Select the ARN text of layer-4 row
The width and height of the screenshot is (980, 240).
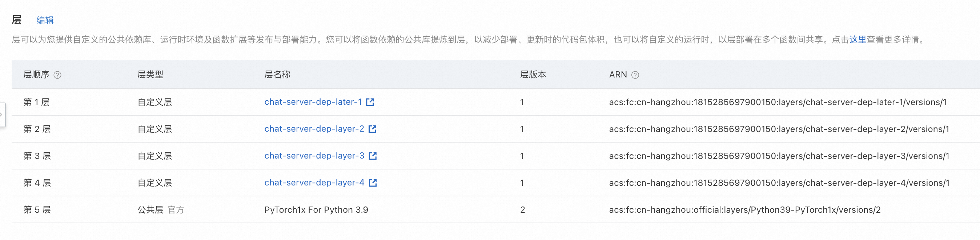[779, 183]
